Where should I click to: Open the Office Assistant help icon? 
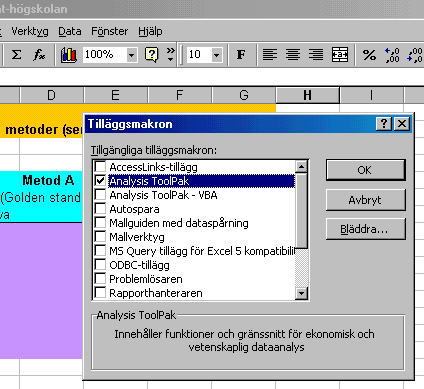[x=152, y=54]
